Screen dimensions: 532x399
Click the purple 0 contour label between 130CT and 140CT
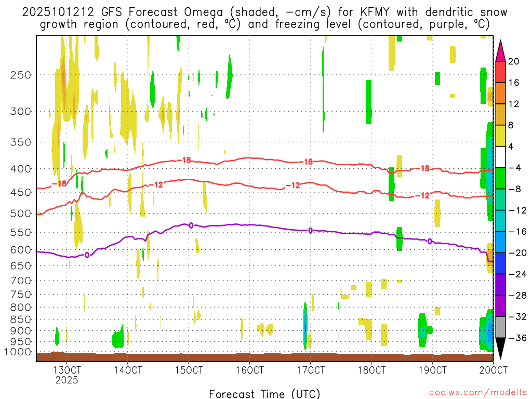click(x=87, y=255)
